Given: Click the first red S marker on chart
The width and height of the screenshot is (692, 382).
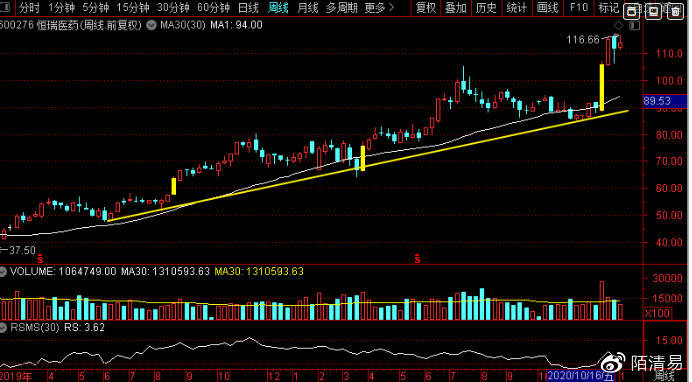Looking at the screenshot, I should click(40, 258).
